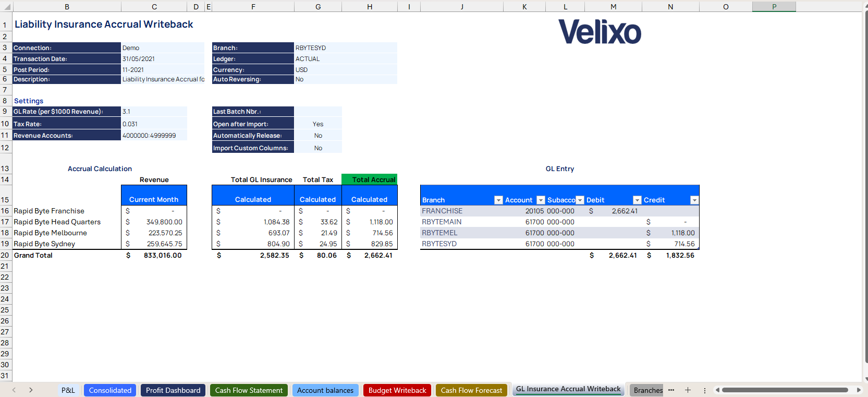The image size is (868, 397).
Task: Select the Ledger value cell 'ACTUAL'
Action: tap(346, 58)
